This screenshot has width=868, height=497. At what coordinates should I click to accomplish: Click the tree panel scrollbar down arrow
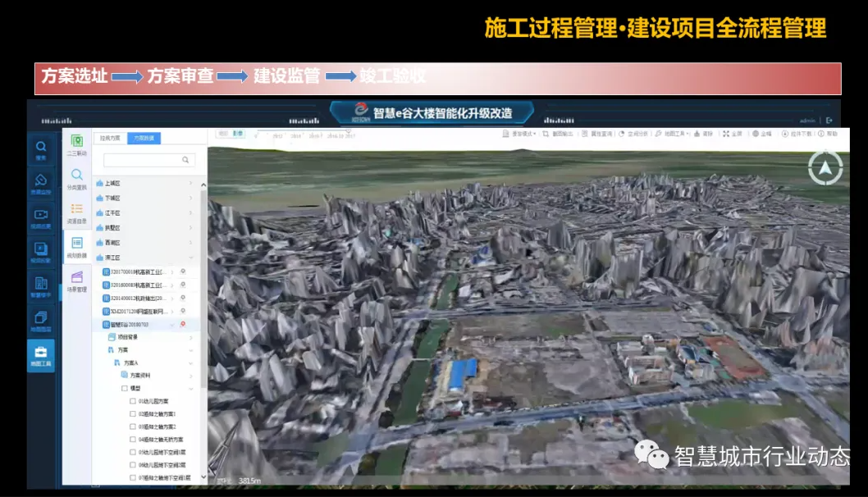(203, 476)
